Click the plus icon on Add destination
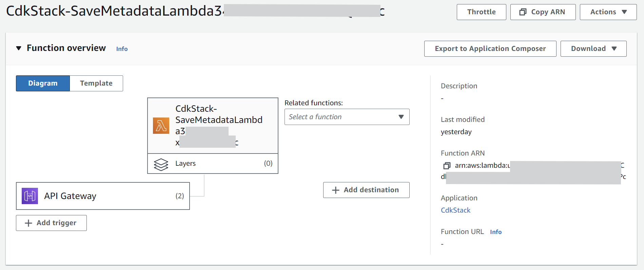The width and height of the screenshot is (644, 270). click(x=336, y=190)
